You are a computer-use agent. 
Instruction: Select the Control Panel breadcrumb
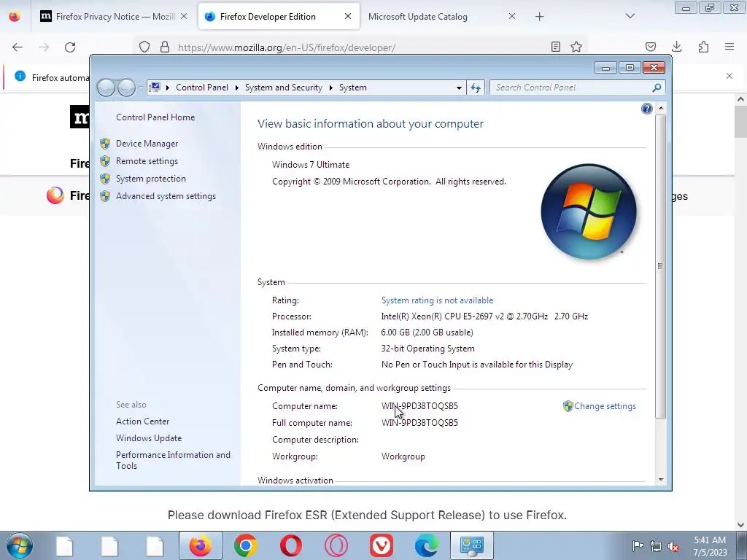click(202, 87)
